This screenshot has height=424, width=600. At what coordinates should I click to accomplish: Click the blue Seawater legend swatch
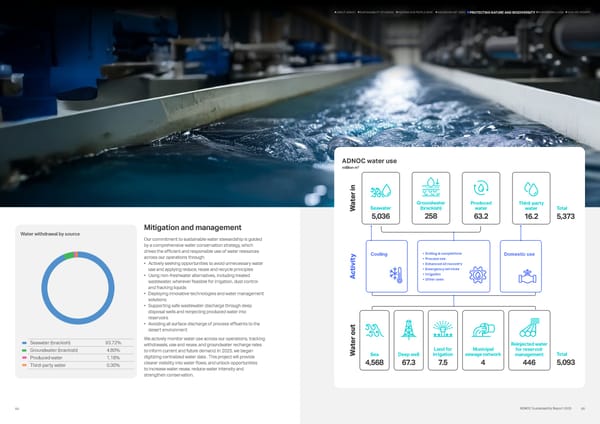click(x=24, y=343)
